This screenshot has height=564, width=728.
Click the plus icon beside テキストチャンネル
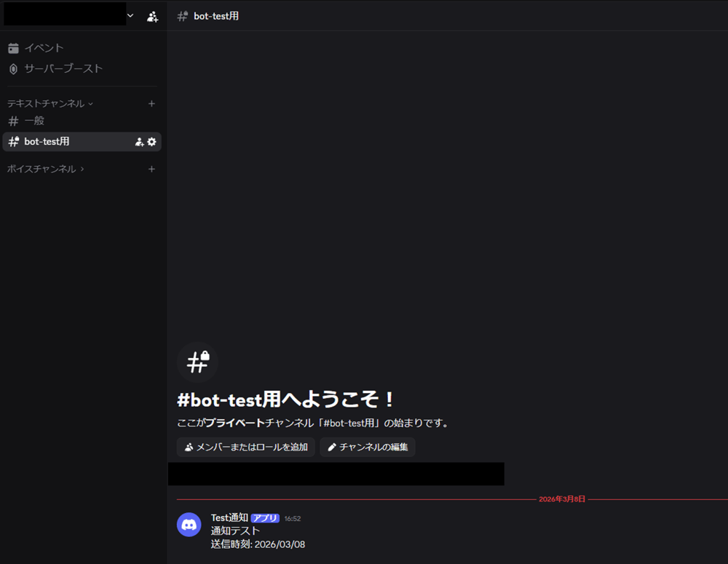point(151,103)
